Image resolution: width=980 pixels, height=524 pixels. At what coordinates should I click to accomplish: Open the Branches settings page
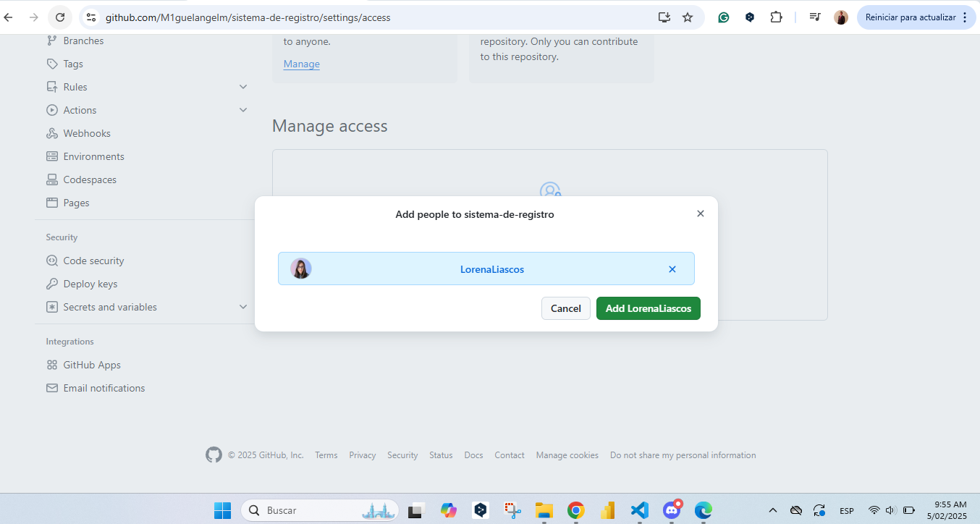point(83,41)
